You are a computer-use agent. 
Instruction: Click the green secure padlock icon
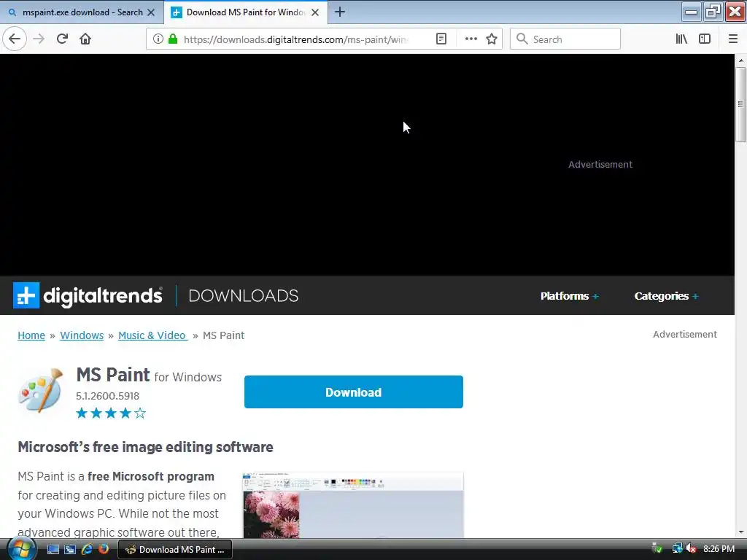pyautogui.click(x=173, y=39)
